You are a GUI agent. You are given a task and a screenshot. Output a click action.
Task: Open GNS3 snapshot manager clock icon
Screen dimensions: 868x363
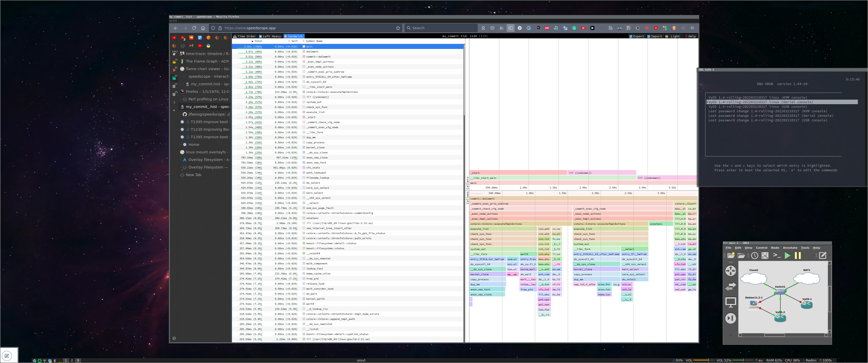[x=754, y=256]
